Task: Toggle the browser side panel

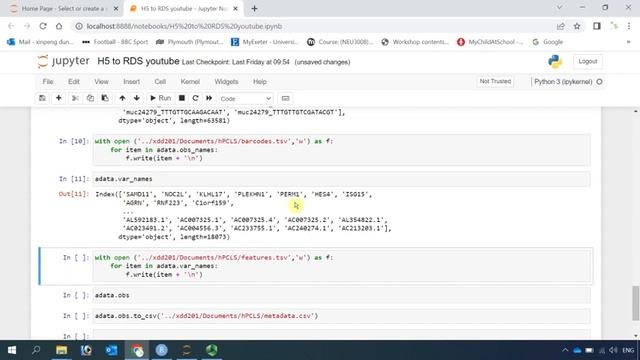Action: click(x=597, y=26)
